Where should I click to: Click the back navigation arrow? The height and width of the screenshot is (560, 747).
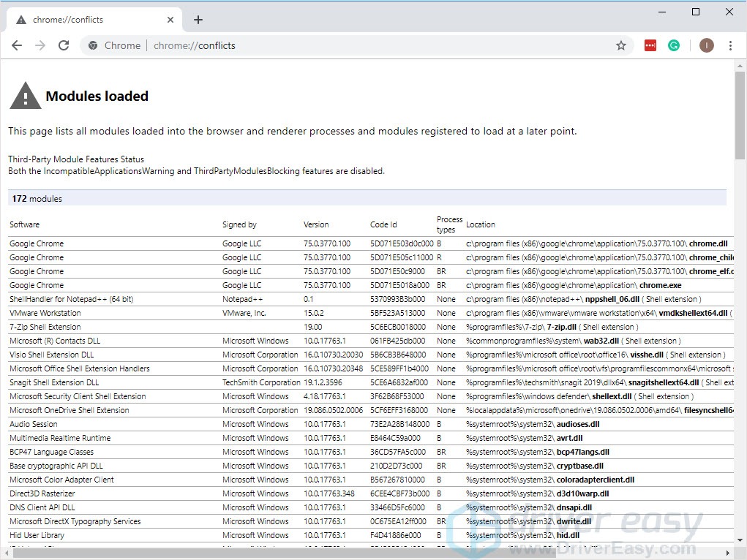tap(17, 45)
